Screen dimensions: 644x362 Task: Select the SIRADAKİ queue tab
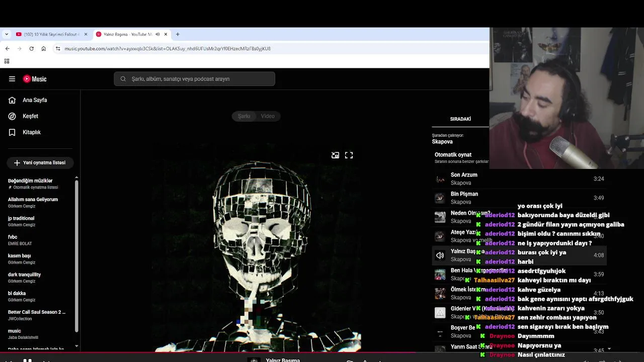[x=460, y=119]
